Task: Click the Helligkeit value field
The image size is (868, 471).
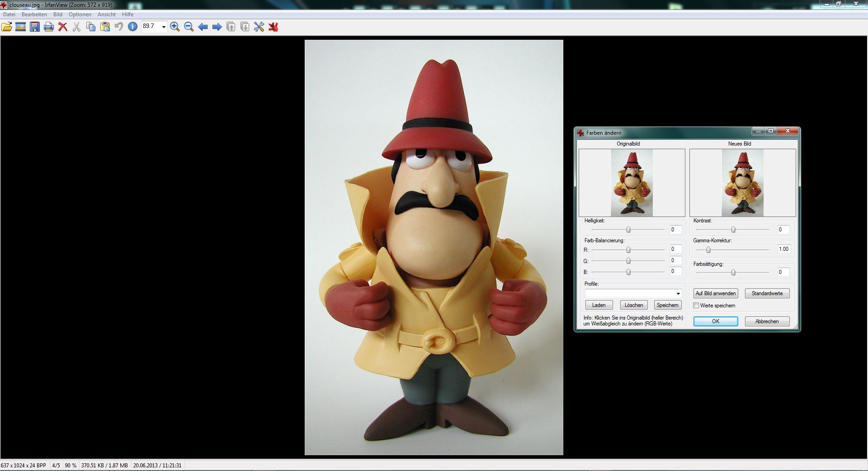Action: point(675,230)
